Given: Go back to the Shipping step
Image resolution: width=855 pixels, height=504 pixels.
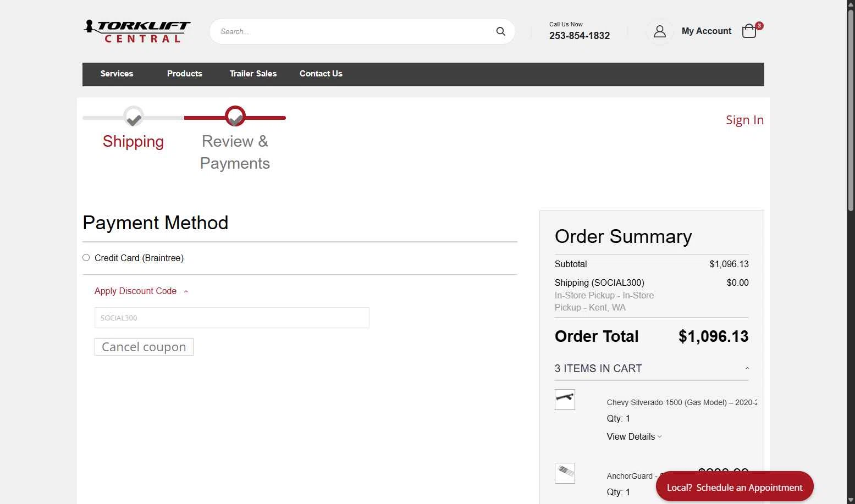Looking at the screenshot, I should click(x=133, y=141).
